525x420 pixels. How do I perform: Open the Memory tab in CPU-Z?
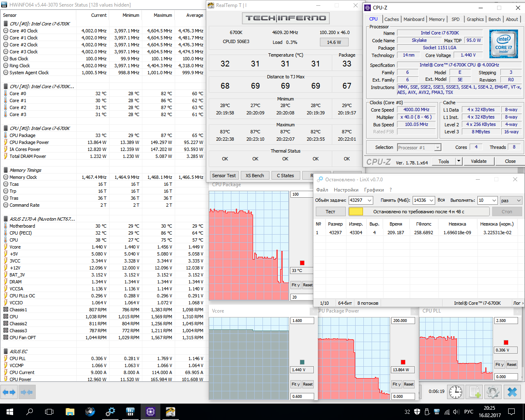(437, 19)
